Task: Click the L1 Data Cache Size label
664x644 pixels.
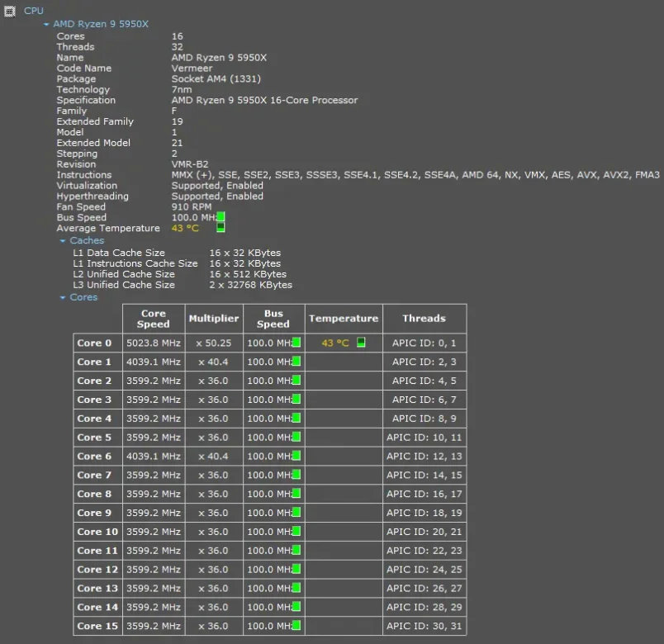Action: pos(119,253)
